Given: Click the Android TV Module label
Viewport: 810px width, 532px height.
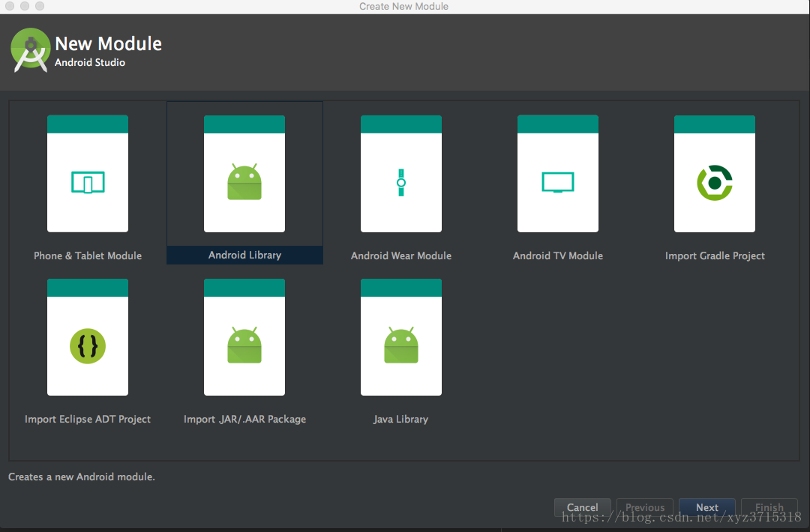Looking at the screenshot, I should (558, 256).
